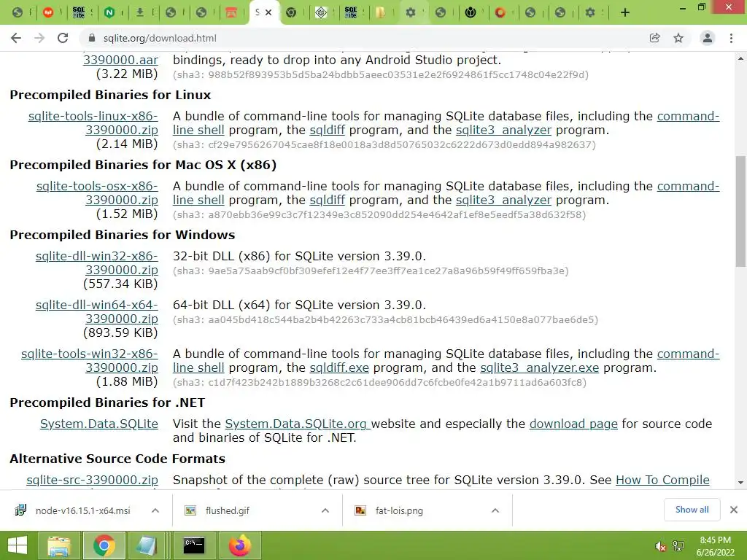The height and width of the screenshot is (560, 747).
Task: Download sqlite-tools-osx-x86-3390000.zip
Action: (x=97, y=192)
